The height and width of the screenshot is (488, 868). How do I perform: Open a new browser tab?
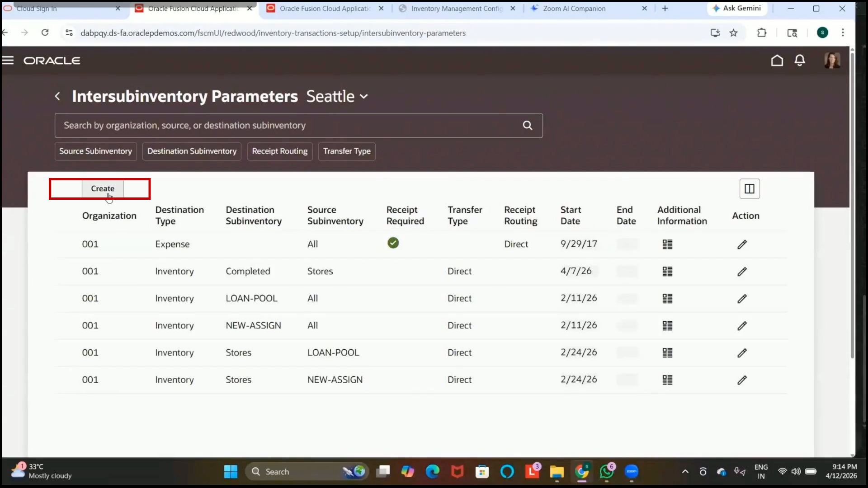665,8
